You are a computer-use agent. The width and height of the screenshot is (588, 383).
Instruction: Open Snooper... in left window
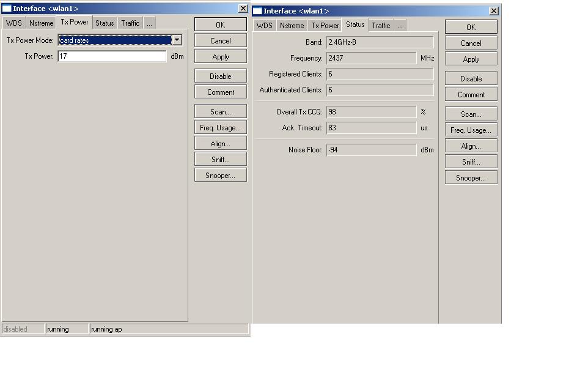pyautogui.click(x=221, y=176)
